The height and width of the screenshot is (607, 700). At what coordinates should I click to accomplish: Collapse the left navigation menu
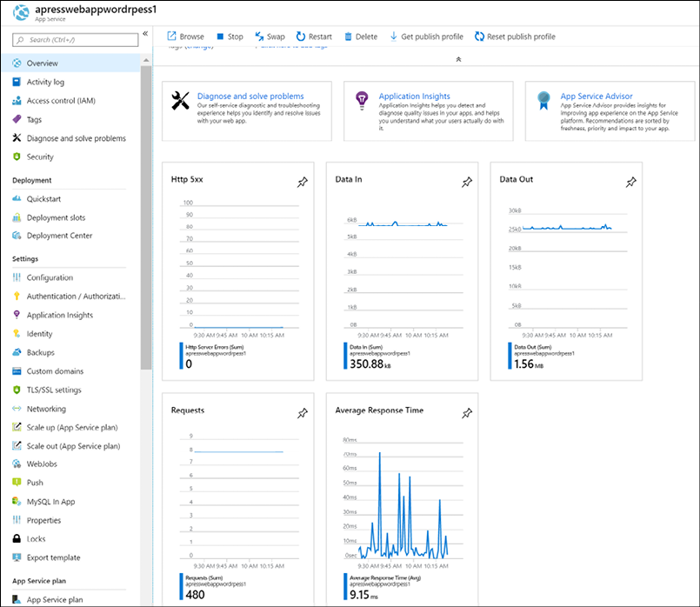145,33
